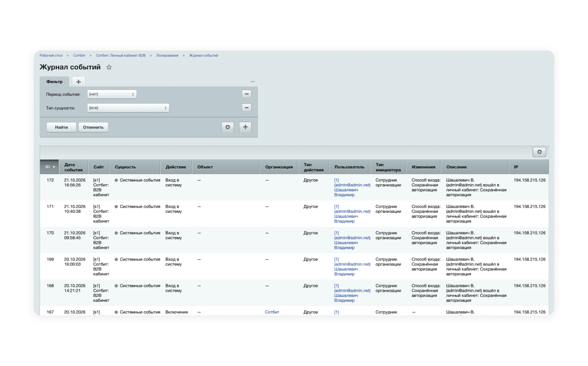Go to Рабочий стол breadcrumb
This screenshot has height=366, width=588.
(x=51, y=55)
